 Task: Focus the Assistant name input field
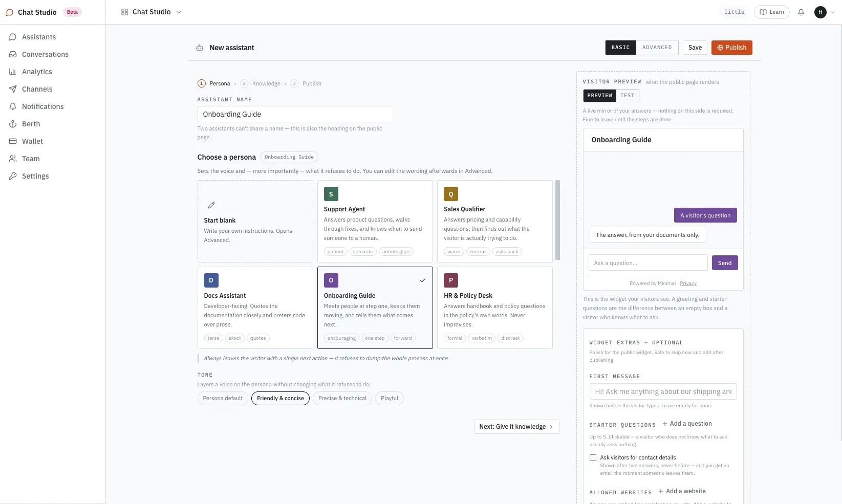pyautogui.click(x=296, y=114)
